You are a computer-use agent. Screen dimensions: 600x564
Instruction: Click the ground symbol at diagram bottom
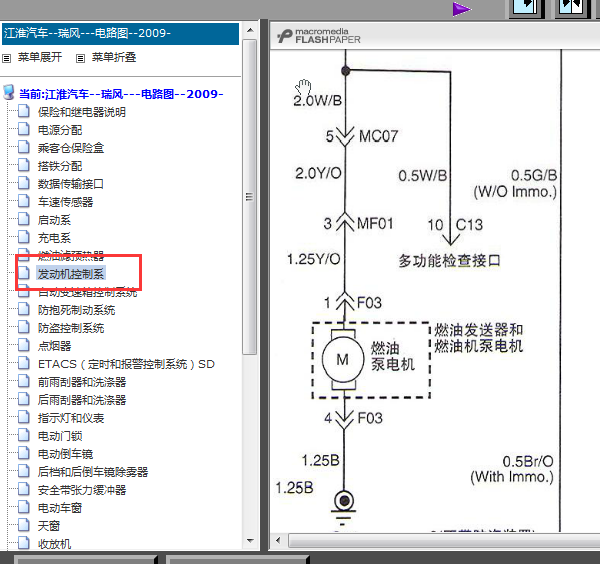[x=344, y=508]
